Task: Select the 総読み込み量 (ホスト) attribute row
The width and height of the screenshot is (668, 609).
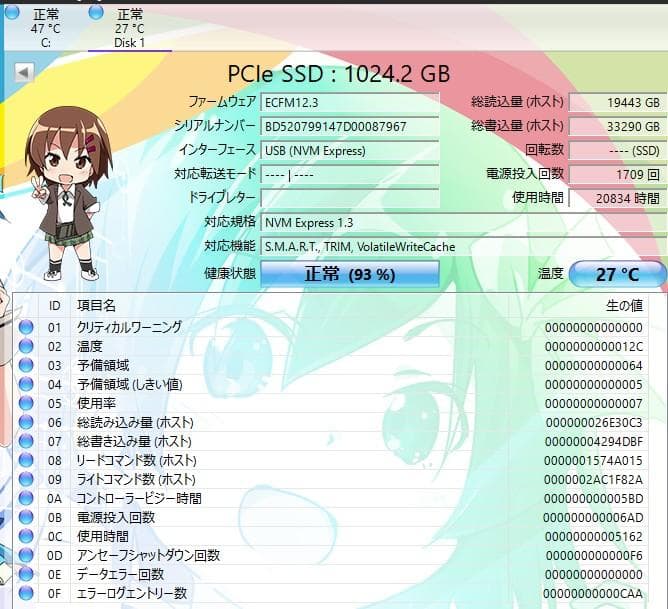Action: 331,422
